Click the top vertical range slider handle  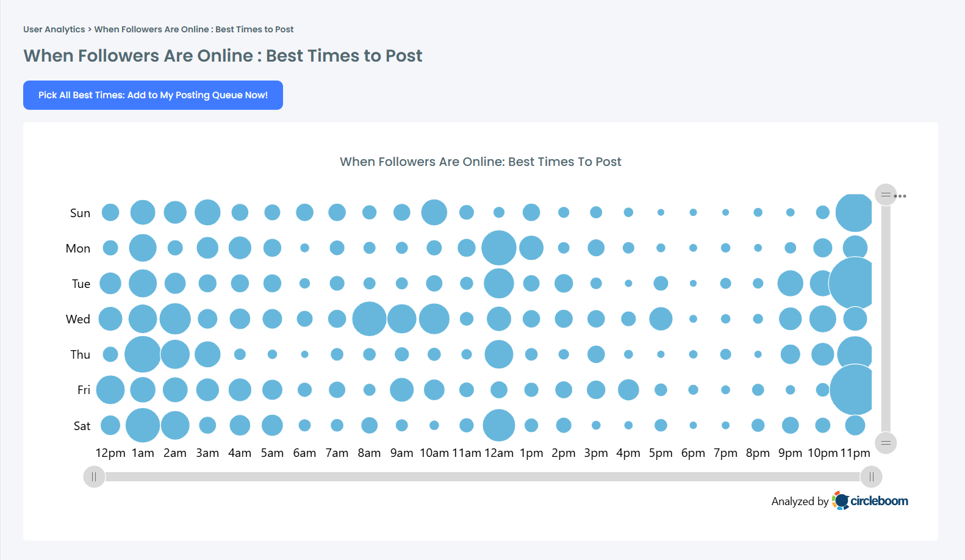coord(886,195)
